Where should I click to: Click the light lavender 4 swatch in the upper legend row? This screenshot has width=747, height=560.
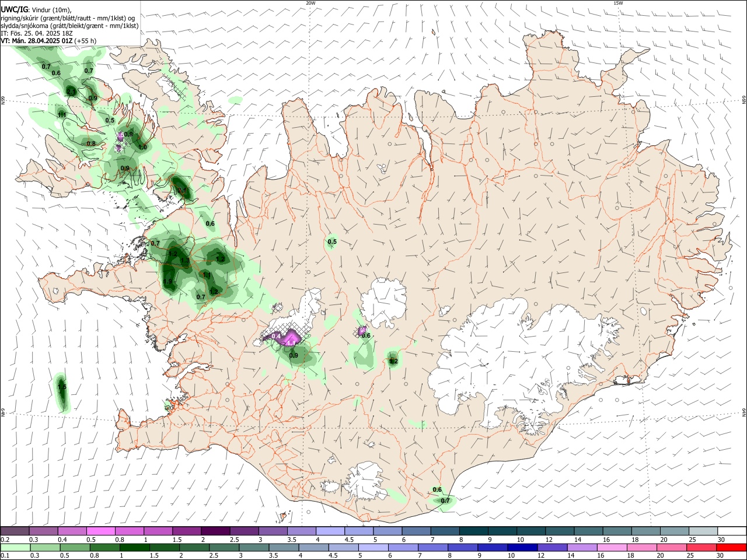tap(330, 531)
